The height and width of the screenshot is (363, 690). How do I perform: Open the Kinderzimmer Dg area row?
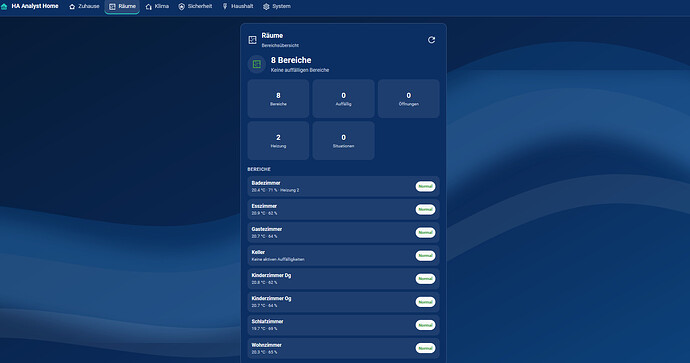point(343,279)
